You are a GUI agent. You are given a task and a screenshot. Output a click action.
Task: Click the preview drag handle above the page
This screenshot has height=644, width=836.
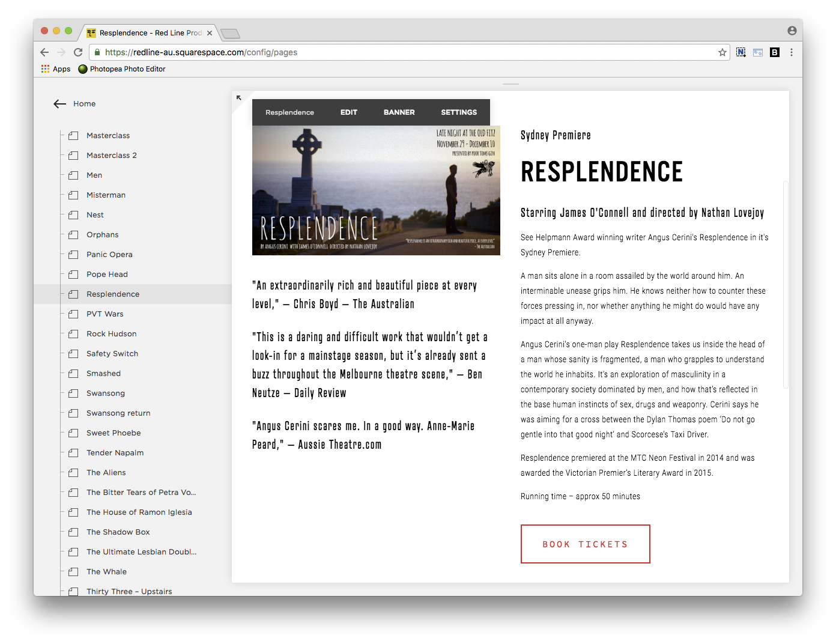click(510, 84)
